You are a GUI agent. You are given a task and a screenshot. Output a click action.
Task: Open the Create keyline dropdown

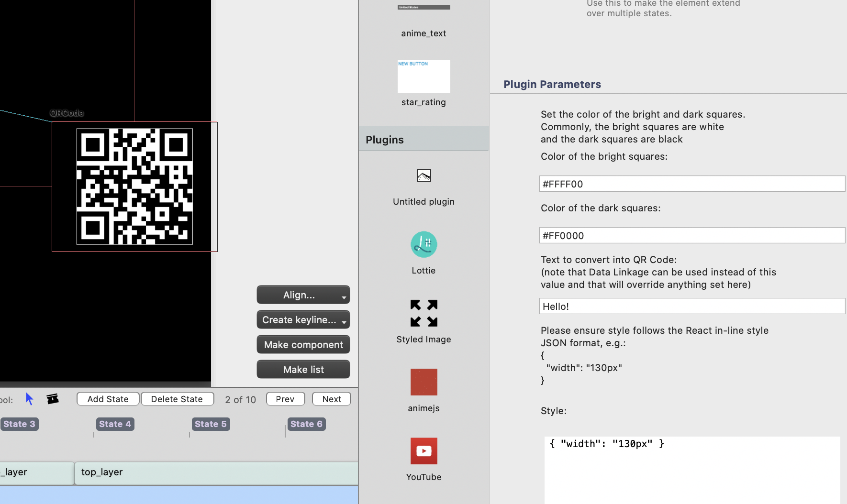(303, 320)
